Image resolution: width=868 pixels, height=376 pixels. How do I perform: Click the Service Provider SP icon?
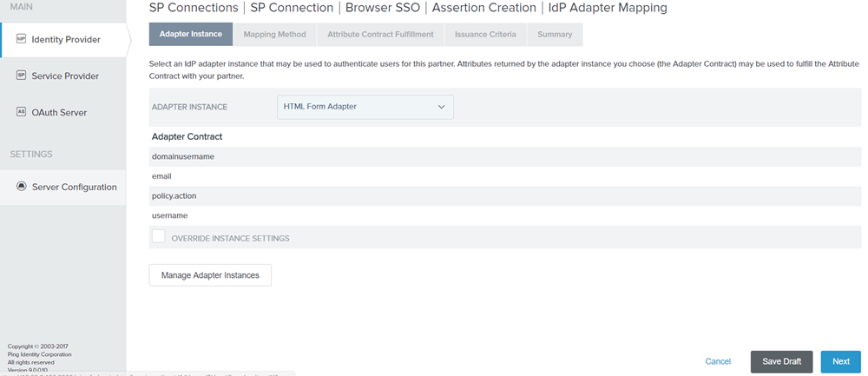tap(21, 76)
